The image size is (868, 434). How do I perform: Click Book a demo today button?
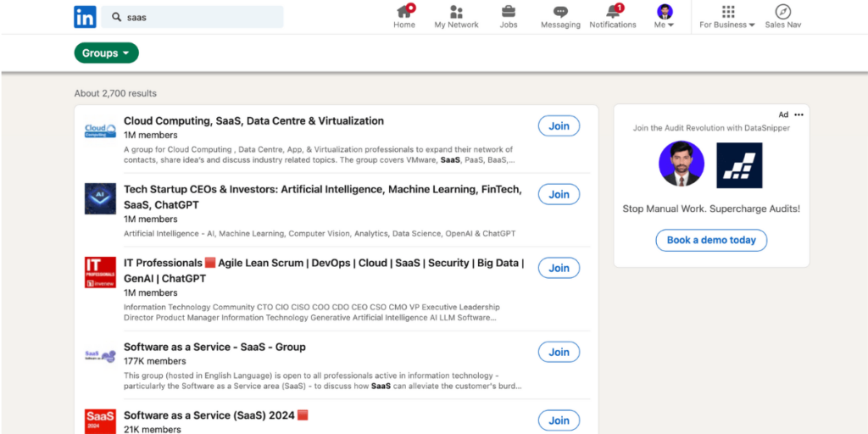coord(711,240)
